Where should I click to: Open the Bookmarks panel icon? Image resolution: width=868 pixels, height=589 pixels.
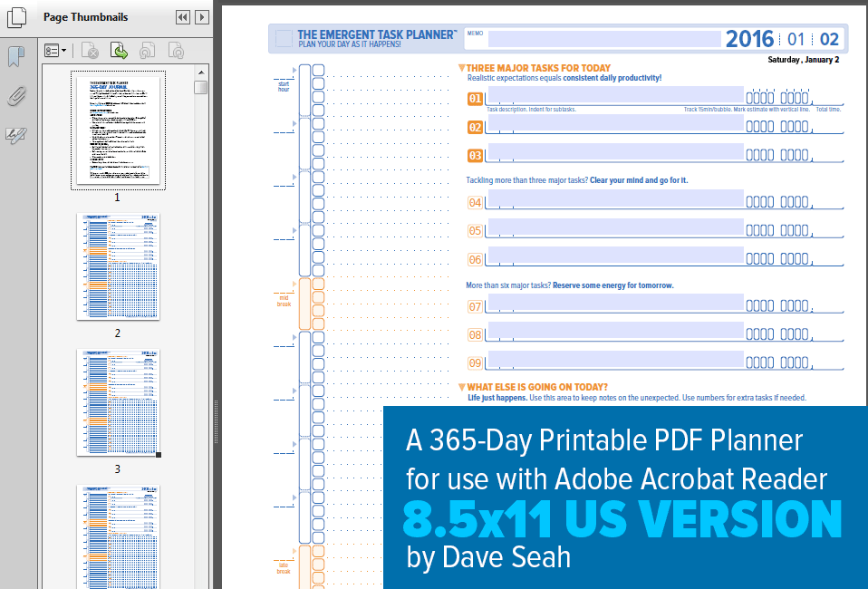16,56
